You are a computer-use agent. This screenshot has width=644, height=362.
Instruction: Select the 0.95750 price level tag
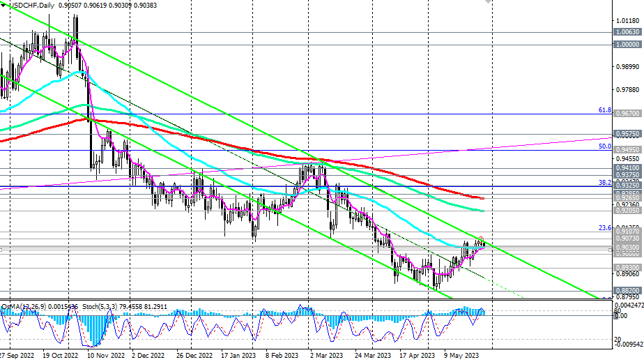click(x=627, y=134)
